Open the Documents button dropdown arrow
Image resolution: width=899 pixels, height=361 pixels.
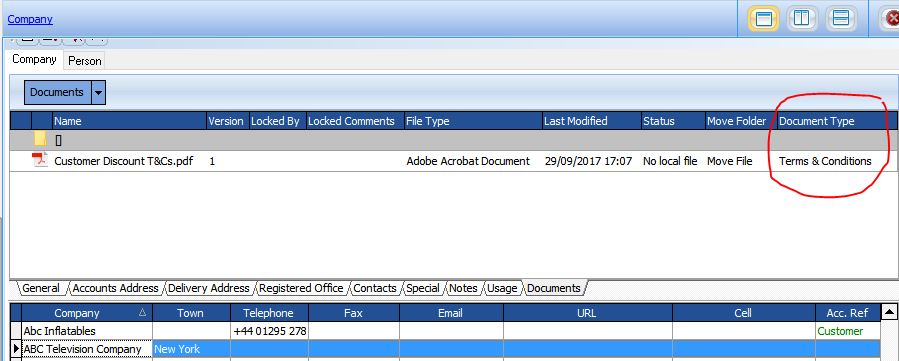coord(99,92)
